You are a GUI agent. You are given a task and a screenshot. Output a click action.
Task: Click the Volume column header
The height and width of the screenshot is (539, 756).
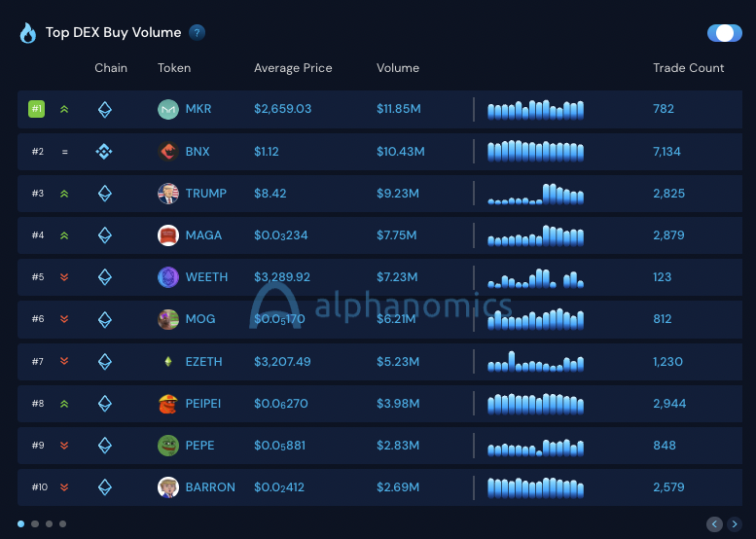[x=398, y=68]
